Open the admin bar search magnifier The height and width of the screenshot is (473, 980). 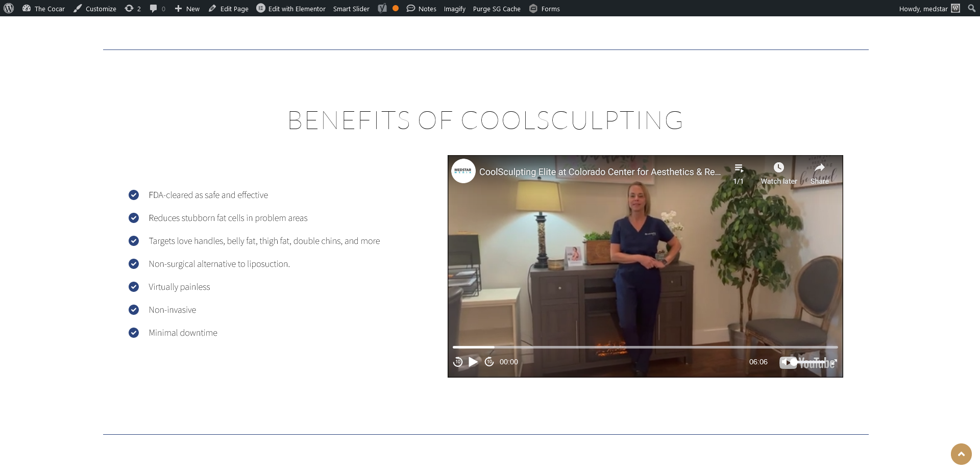[971, 8]
